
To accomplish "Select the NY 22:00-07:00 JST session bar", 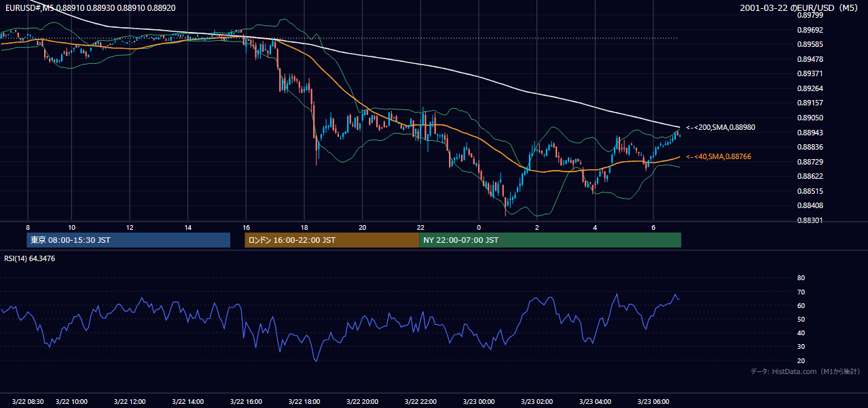I will pos(550,240).
